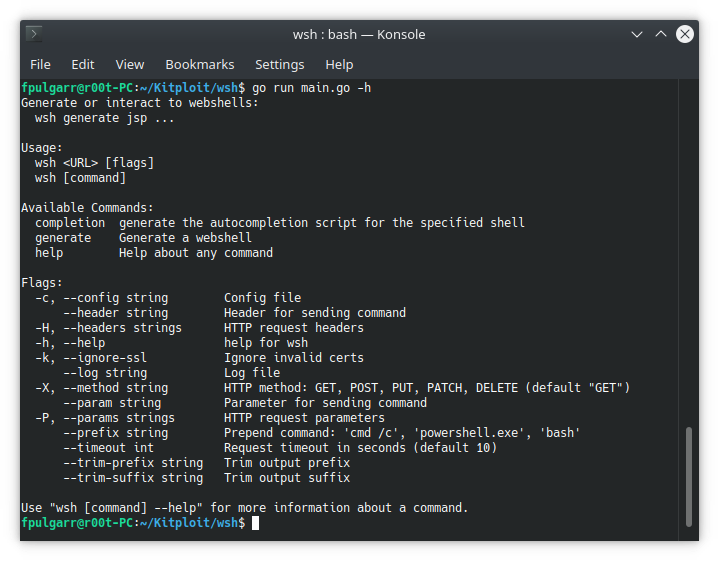Click the '--param string' flag
The image size is (719, 561).
[x=112, y=403]
